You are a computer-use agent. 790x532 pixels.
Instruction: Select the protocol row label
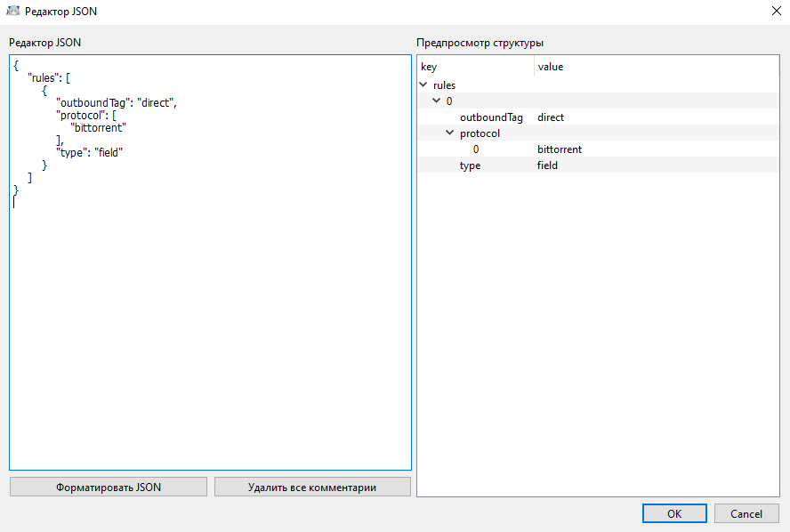[480, 133]
